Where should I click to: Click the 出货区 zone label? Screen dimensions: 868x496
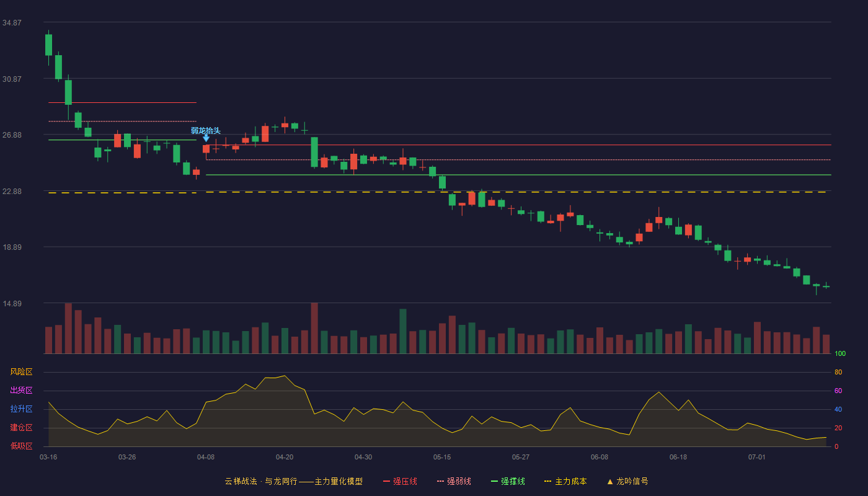[21, 391]
